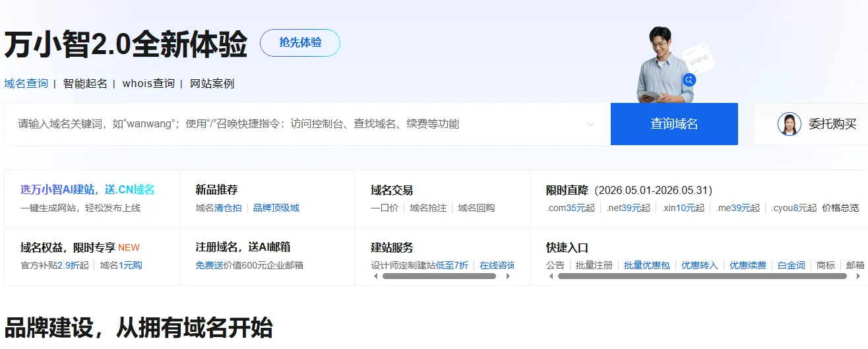The height and width of the screenshot is (349, 868).
Task: Open 域名权益，限时专享 heading
Action: 68,247
